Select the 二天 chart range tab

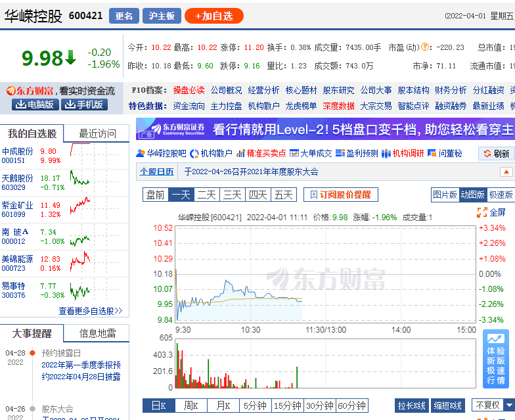pyautogui.click(x=207, y=195)
